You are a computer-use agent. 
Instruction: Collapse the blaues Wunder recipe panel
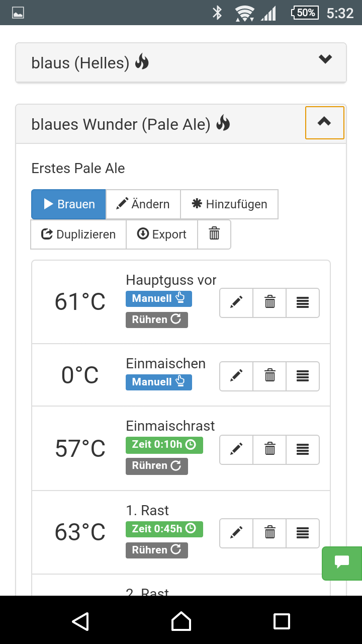click(x=324, y=122)
